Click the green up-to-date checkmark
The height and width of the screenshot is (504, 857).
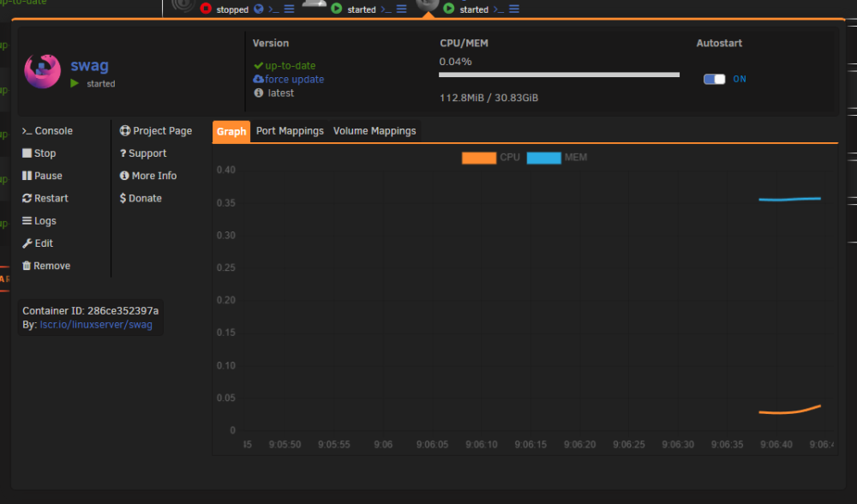pyautogui.click(x=258, y=65)
